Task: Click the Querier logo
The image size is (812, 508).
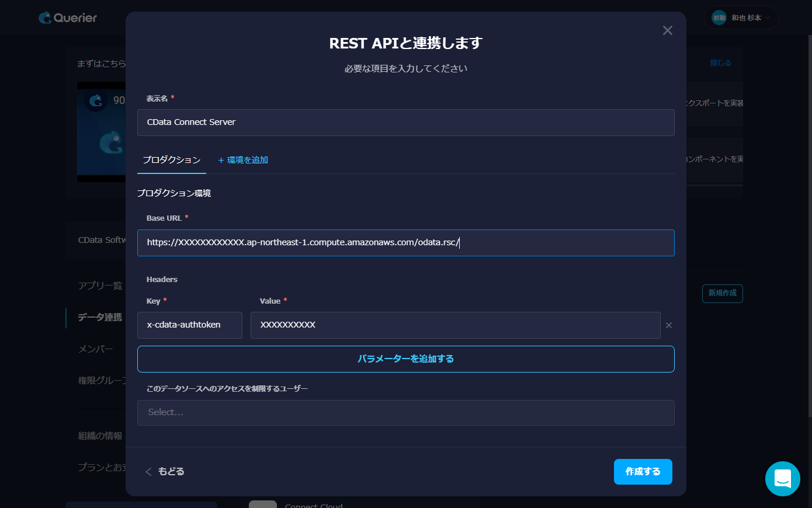Action: (x=68, y=18)
